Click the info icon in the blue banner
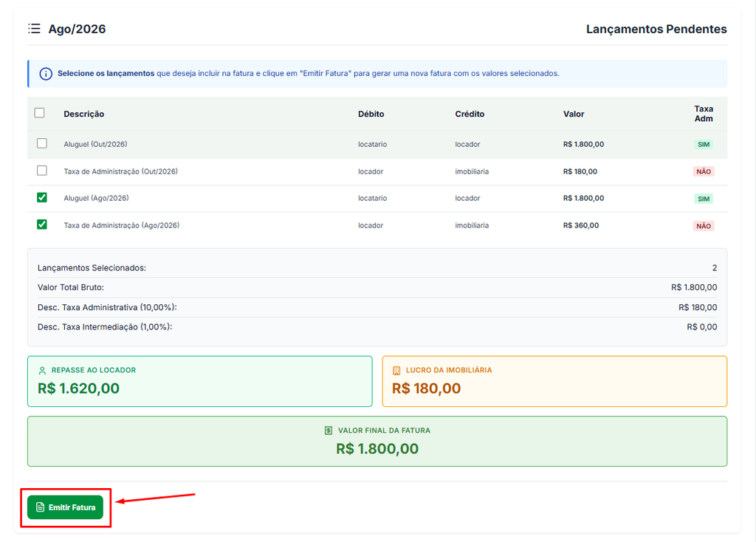756x542 pixels. [x=46, y=74]
